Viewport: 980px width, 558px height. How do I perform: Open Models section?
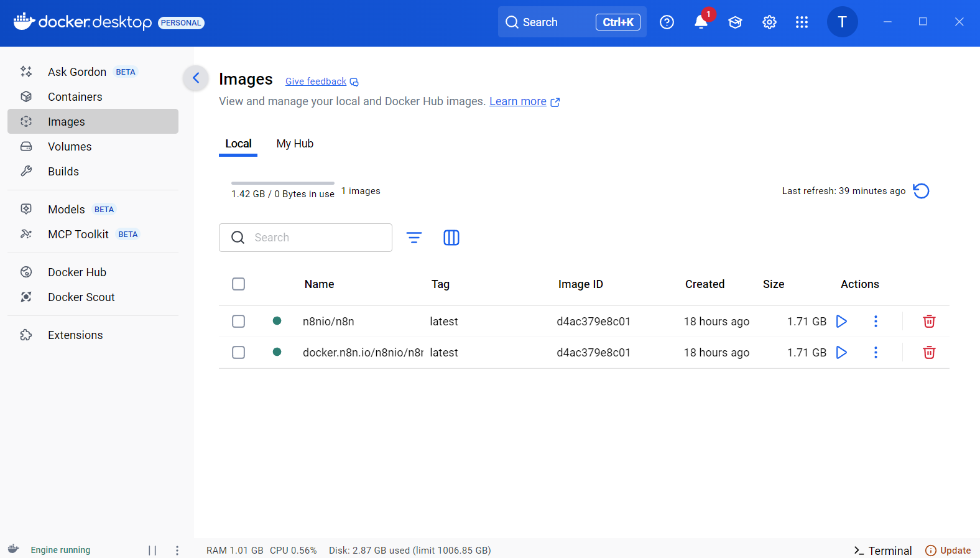click(x=93, y=209)
